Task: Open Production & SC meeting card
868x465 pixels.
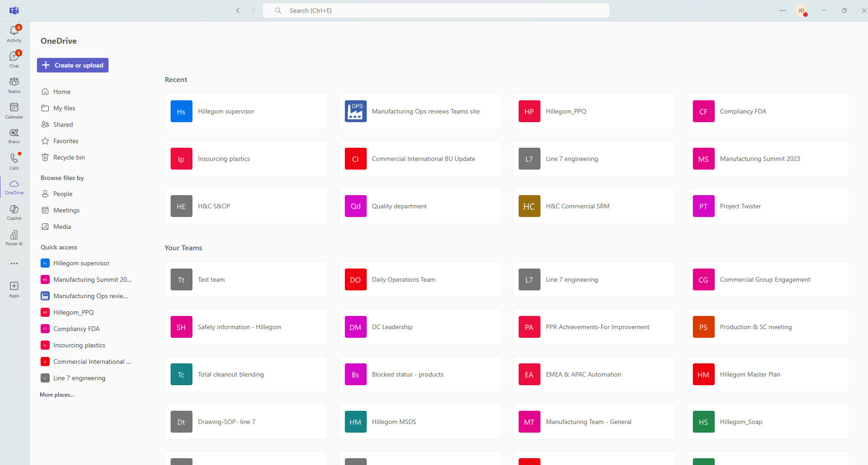Action: (768, 327)
